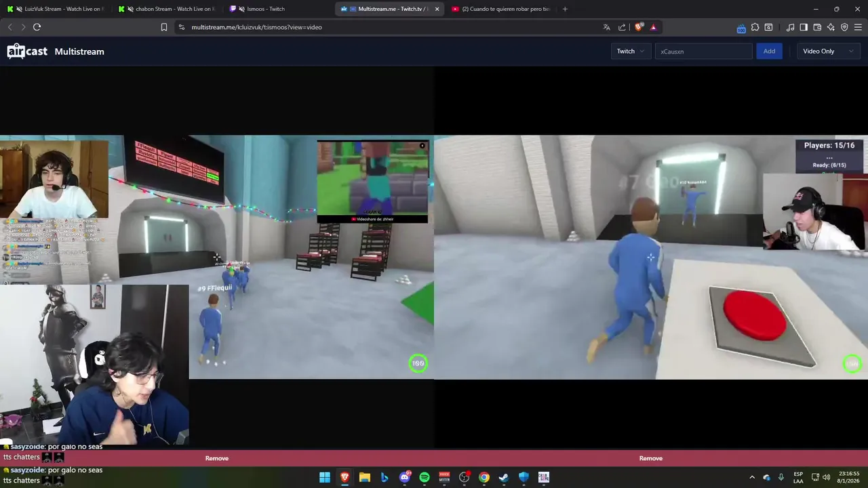The image size is (868, 488).
Task: Open Bing icon on the taskbar
Action: coord(384,477)
